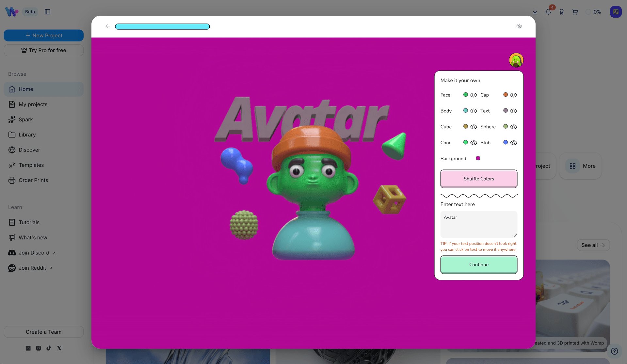Hide the Cap with its eye toggle
The width and height of the screenshot is (627, 364).
tap(514, 95)
